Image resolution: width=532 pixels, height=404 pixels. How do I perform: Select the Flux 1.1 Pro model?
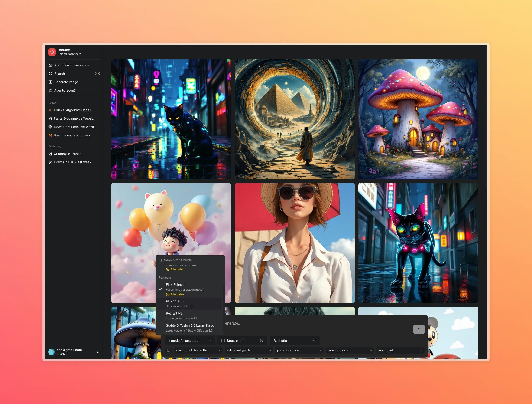[x=189, y=304]
